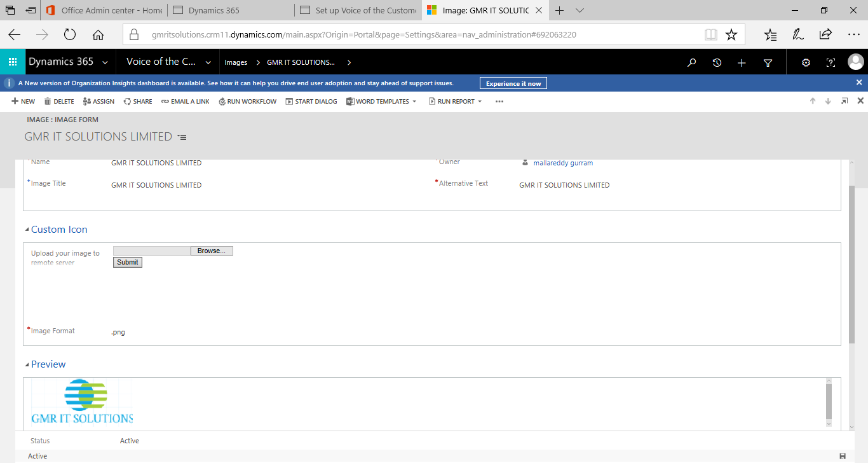Click START DIALOG command
Screen dimensions: 868x463
coord(311,101)
